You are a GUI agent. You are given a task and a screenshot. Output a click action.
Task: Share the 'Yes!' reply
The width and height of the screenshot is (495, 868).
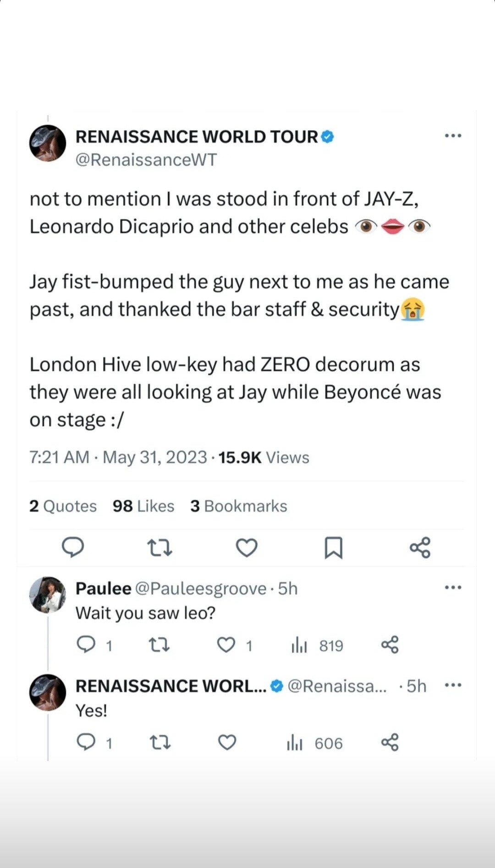pyautogui.click(x=390, y=742)
